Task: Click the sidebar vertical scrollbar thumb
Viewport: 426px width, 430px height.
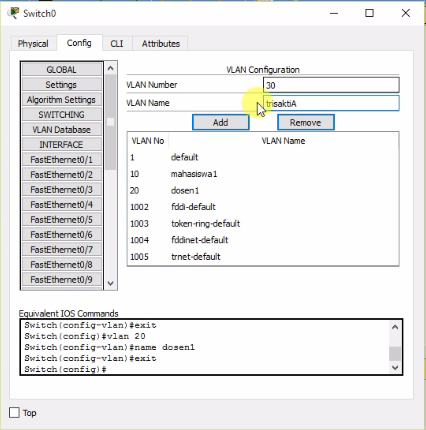Action: tap(111, 122)
